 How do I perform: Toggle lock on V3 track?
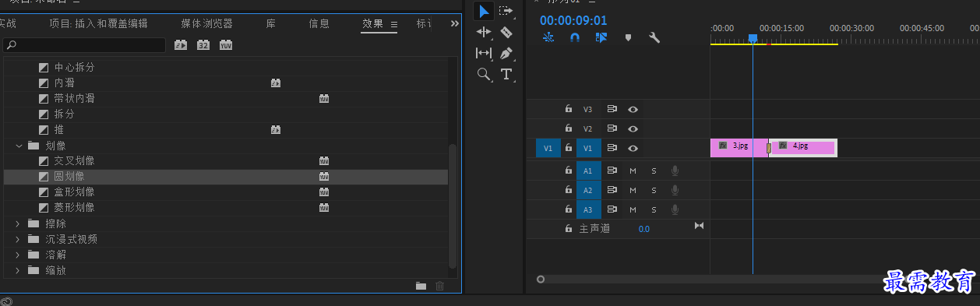[x=569, y=110]
